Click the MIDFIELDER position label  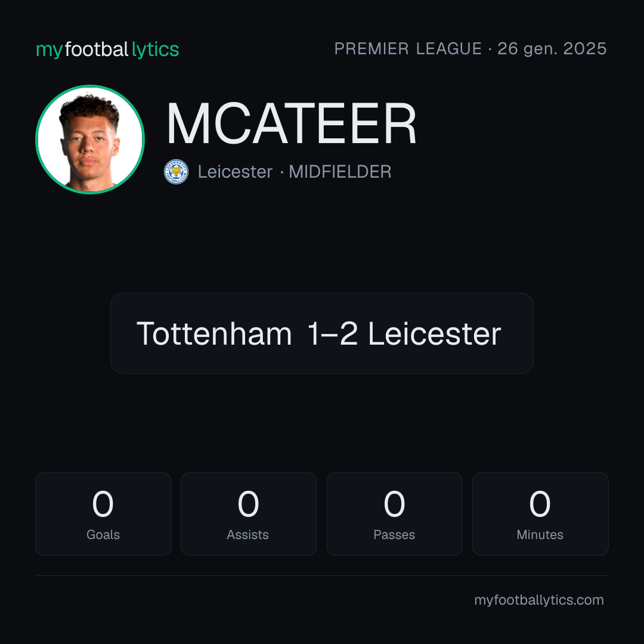[x=340, y=172]
